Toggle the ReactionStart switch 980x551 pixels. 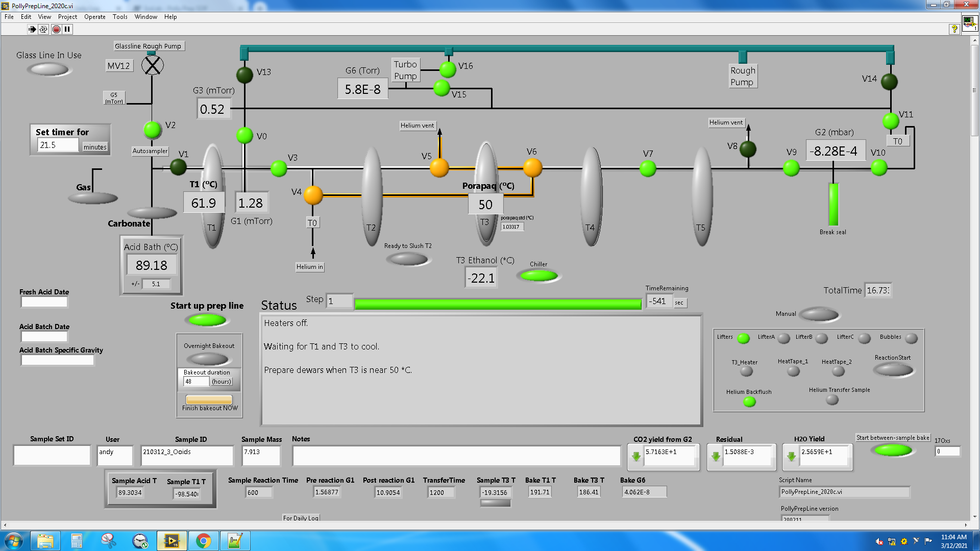[x=893, y=370]
